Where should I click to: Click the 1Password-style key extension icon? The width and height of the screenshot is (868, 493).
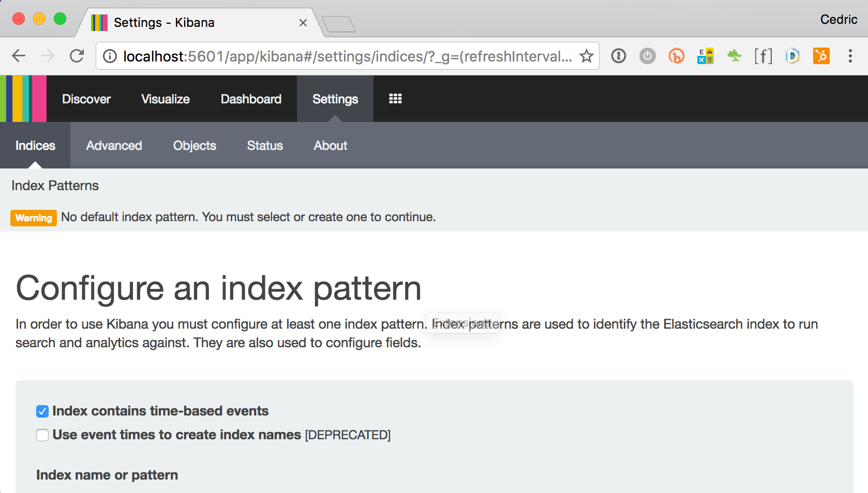619,56
